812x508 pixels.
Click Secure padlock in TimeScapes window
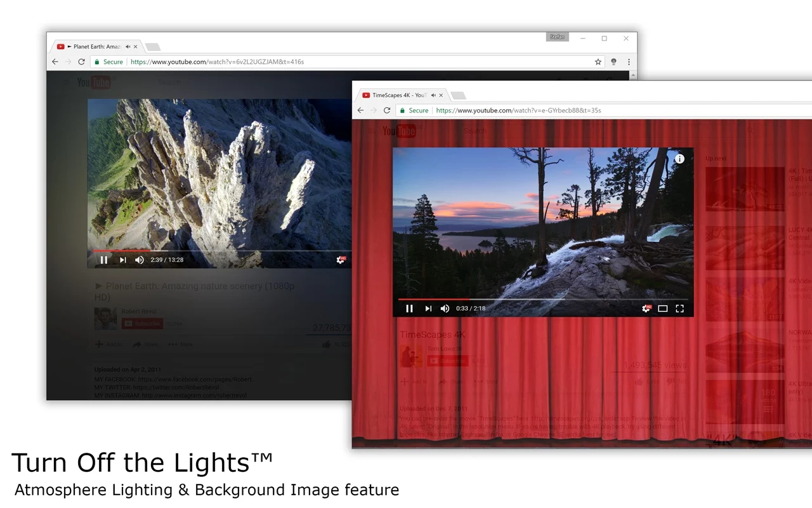point(402,110)
